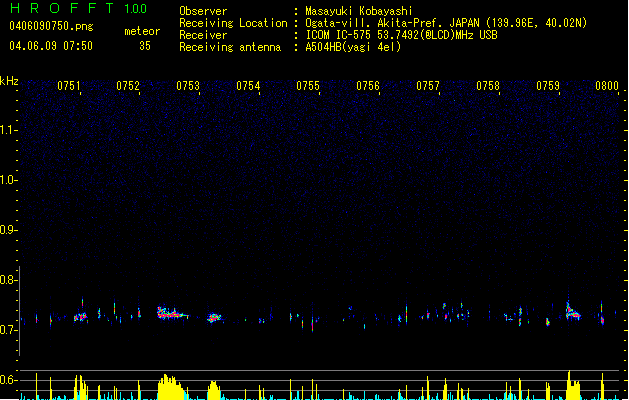Click the 0755 time marker
Image resolution: width=629 pixels, height=400 pixels.
pos(308,86)
